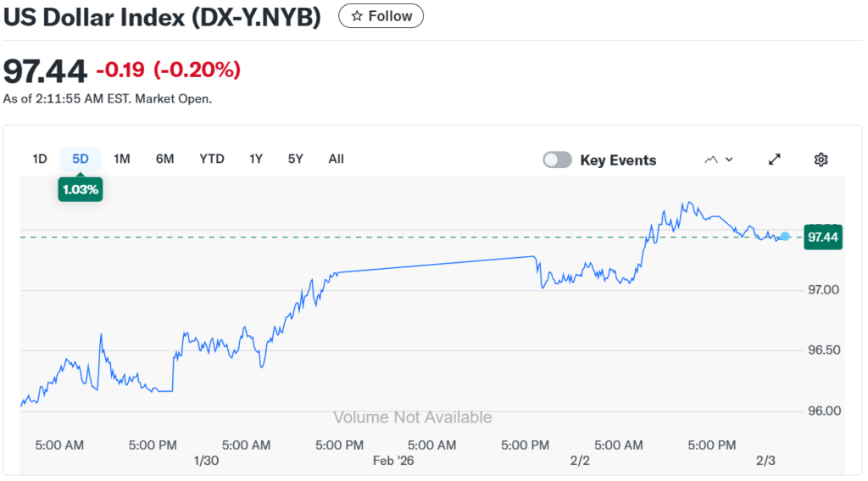Select the 1D time range
Viewport: 868px width, 481px height.
(x=40, y=159)
